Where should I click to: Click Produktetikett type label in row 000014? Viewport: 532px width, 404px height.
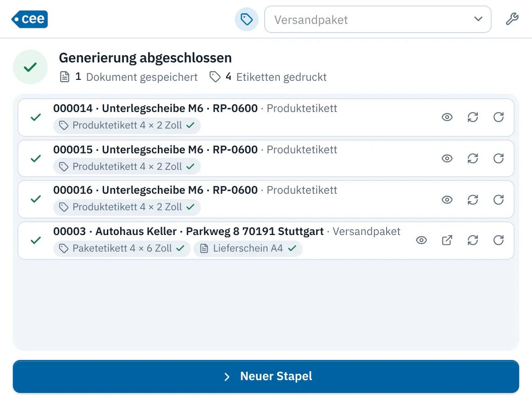(x=302, y=108)
